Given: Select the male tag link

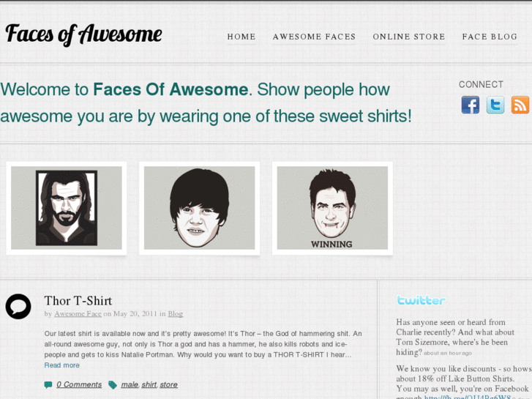Looking at the screenshot, I should click(x=130, y=385).
